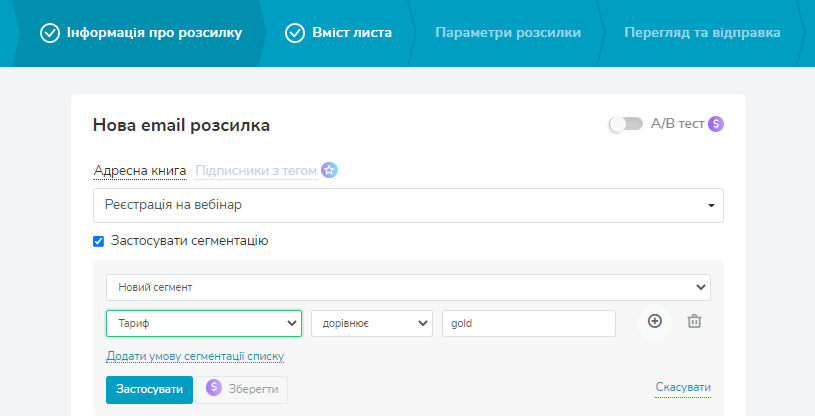Click the Застосувати button
815x416 pixels.
point(149,389)
